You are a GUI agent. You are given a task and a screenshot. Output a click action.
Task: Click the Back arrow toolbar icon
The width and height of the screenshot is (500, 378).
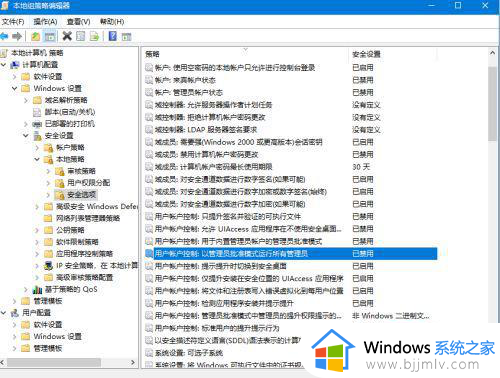click(x=4, y=36)
